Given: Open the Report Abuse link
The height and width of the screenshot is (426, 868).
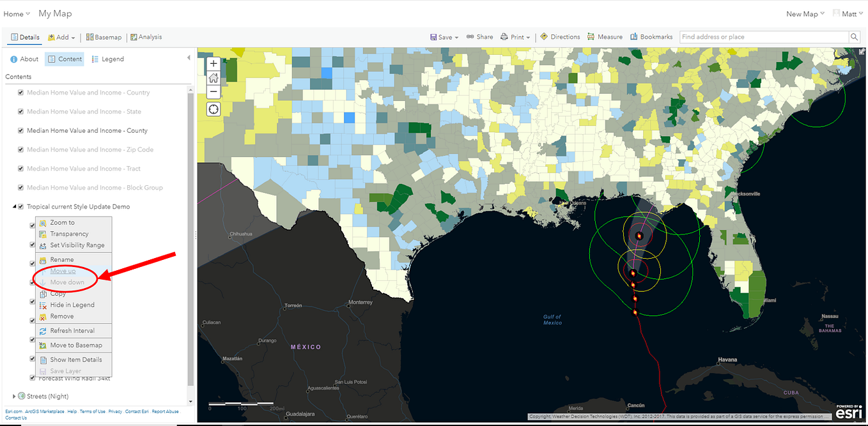Looking at the screenshot, I should point(166,411).
